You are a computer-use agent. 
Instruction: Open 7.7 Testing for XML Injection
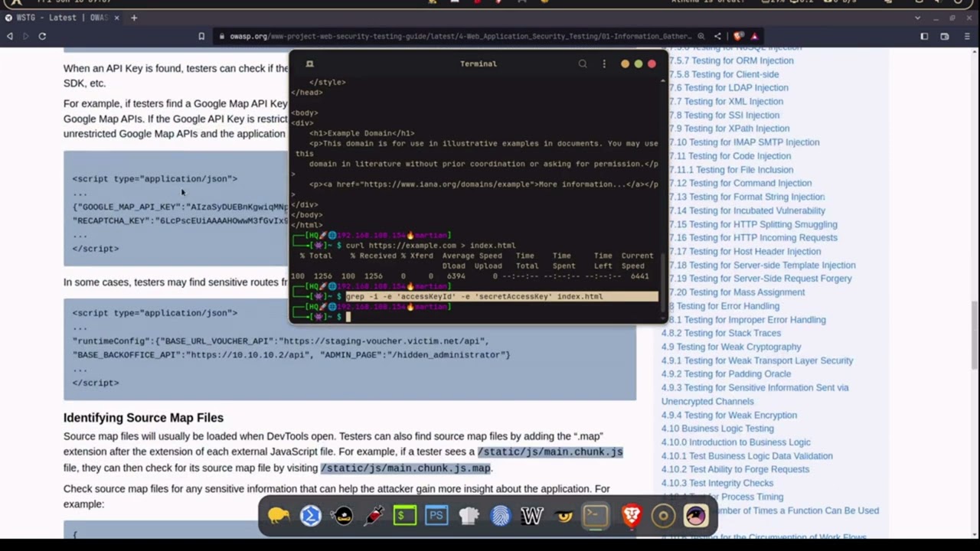(x=726, y=101)
